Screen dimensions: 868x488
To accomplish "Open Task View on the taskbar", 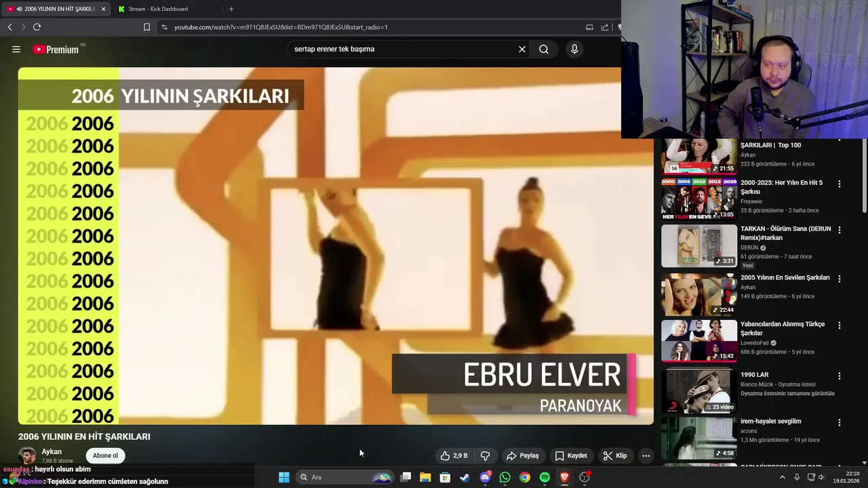I will pyautogui.click(x=406, y=477).
